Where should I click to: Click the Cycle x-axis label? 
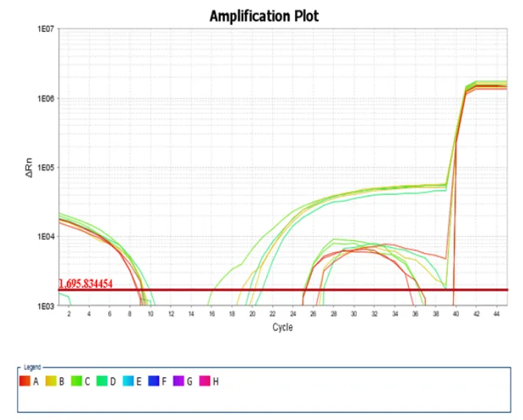282,327
